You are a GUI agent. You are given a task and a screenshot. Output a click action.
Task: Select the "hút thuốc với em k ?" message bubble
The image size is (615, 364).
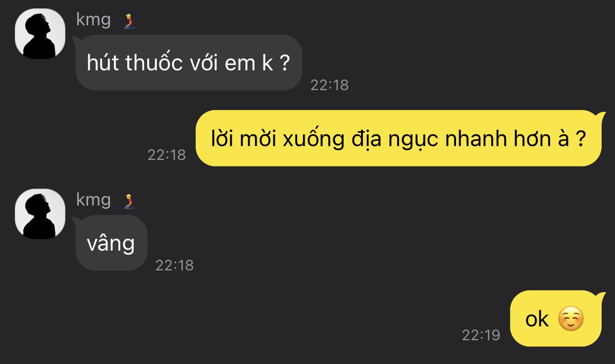[x=189, y=63]
